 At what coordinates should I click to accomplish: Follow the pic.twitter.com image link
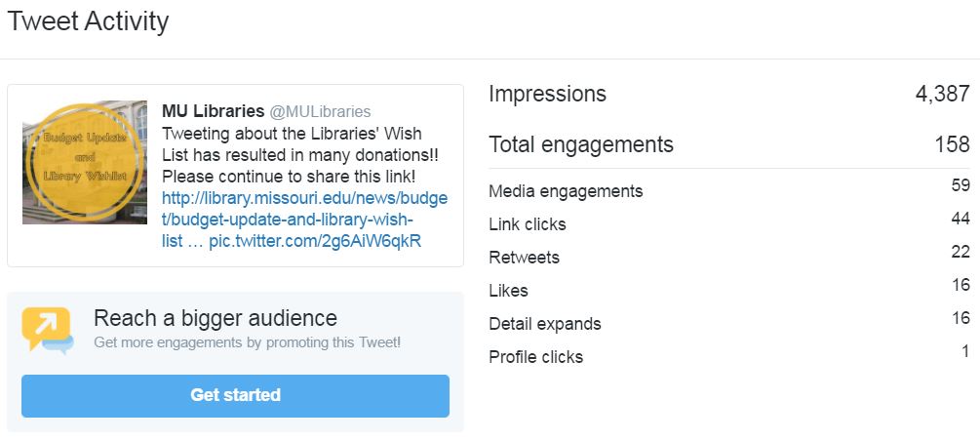315,240
